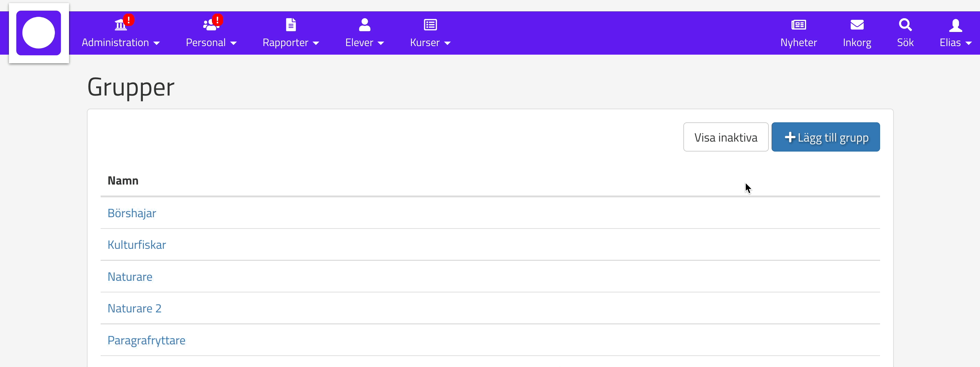Expand the Kurser dropdown arrow
Screen dimensions: 980x367
[x=447, y=43]
